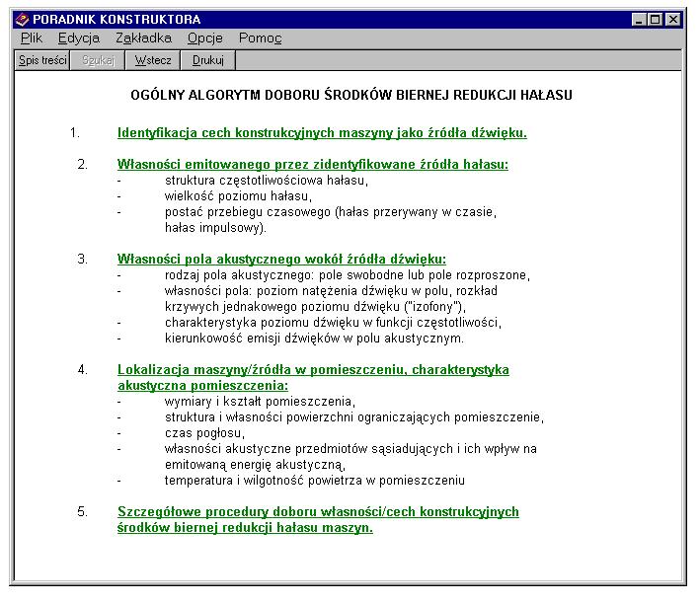Screen dimensions: 700x604
Task: Click text 'postać przebiegu czasowego'
Action: (x=248, y=212)
